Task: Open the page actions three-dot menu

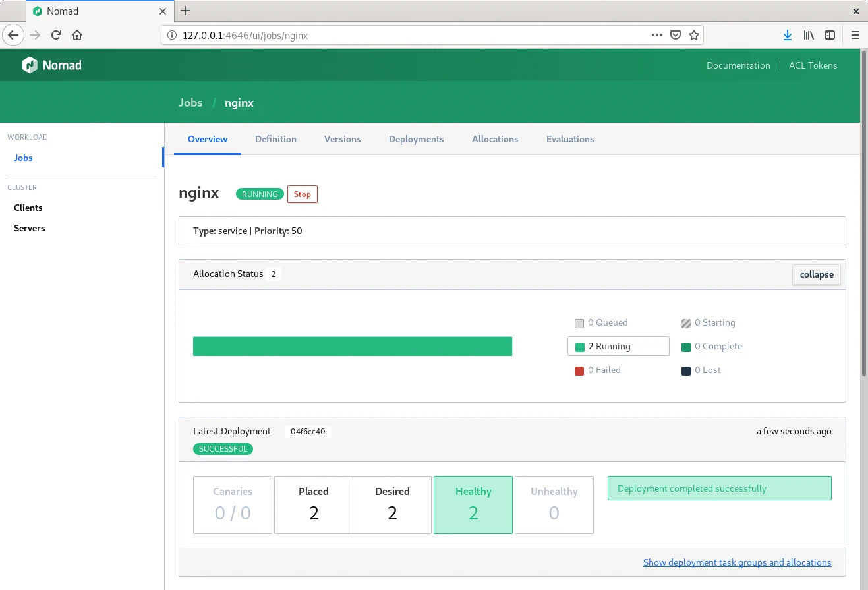Action: point(656,35)
